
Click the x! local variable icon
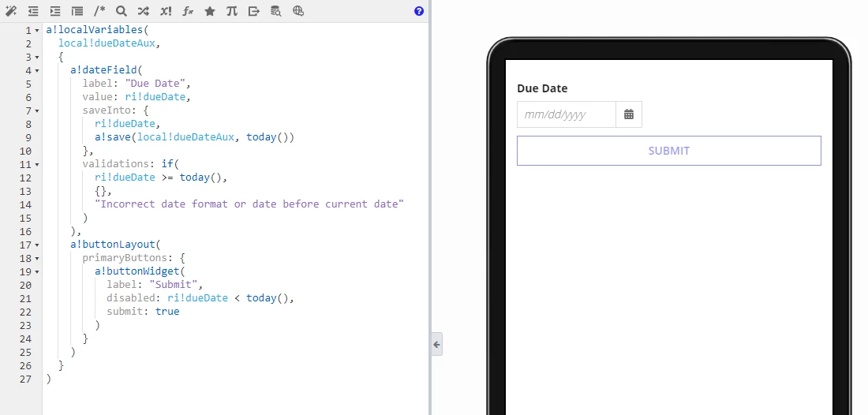click(166, 11)
